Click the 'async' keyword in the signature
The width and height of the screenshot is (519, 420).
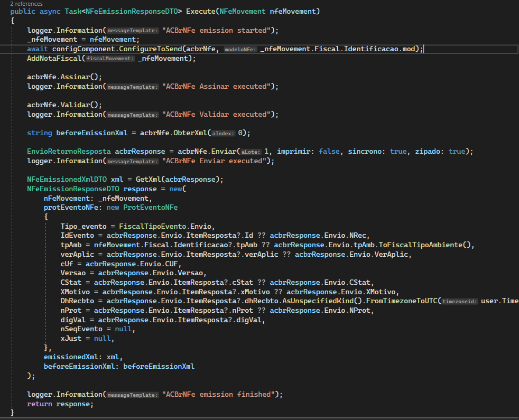tap(50, 11)
